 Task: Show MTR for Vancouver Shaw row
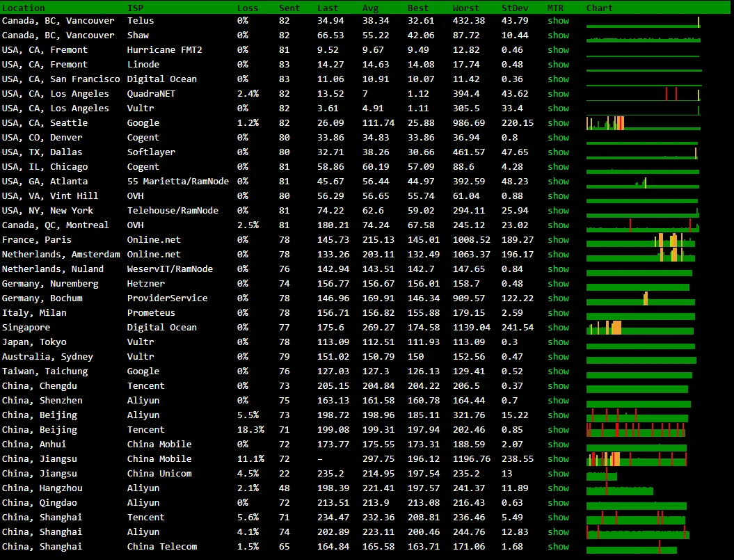559,35
